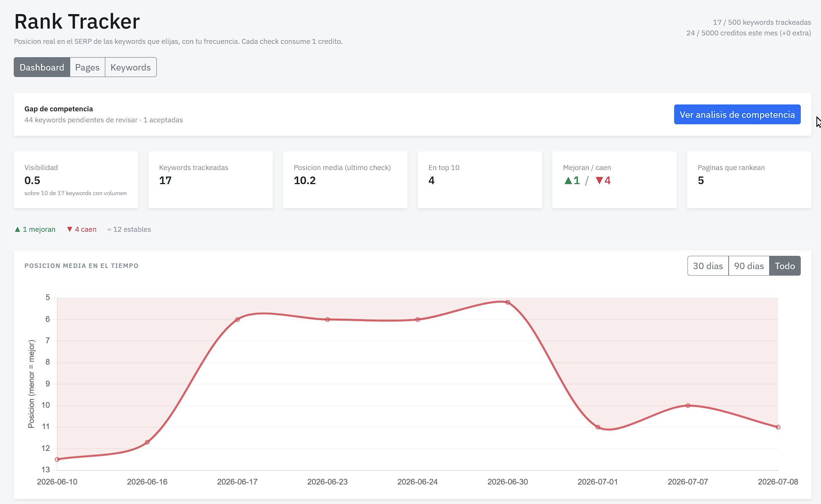Click chart data point for 2026-07-07
This screenshot has height=504, width=821.
[688, 406]
